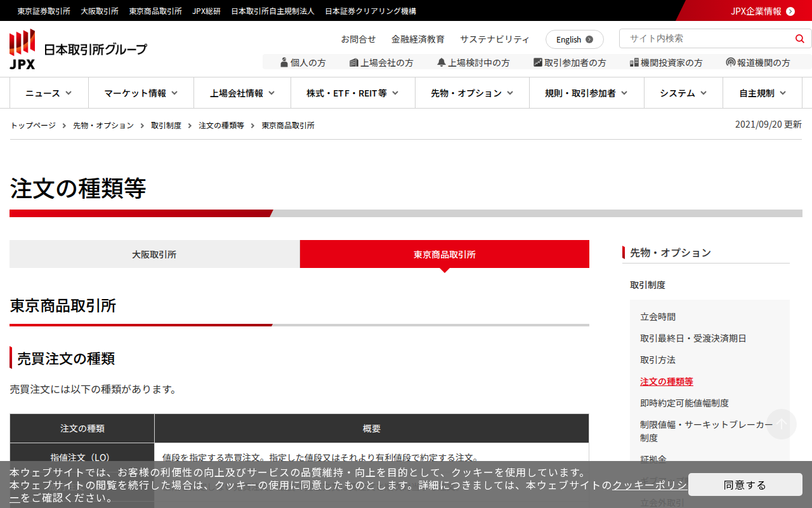Open JPX総研 link in top bar

pyautogui.click(x=206, y=11)
